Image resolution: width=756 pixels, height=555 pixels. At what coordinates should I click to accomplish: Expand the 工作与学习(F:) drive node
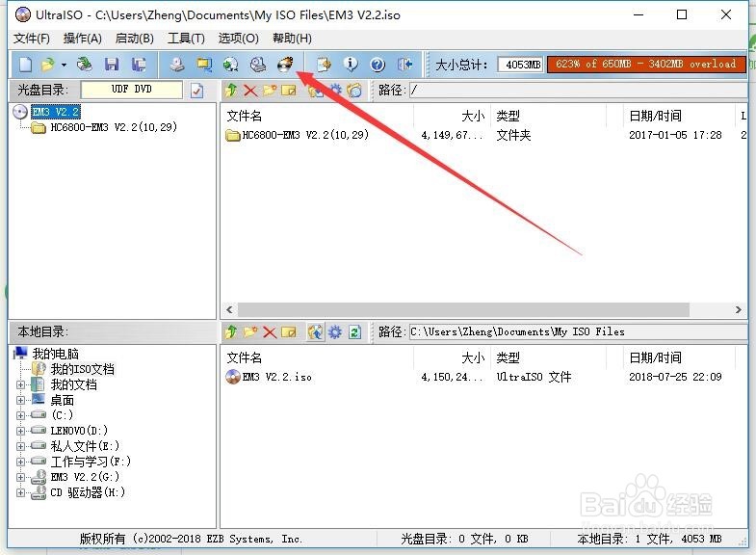click(20, 462)
